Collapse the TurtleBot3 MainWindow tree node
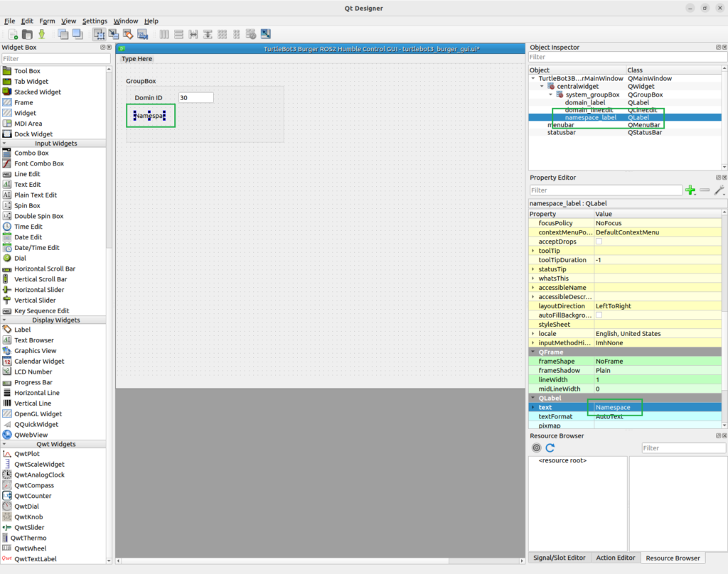The height and width of the screenshot is (574, 728). tap(533, 78)
